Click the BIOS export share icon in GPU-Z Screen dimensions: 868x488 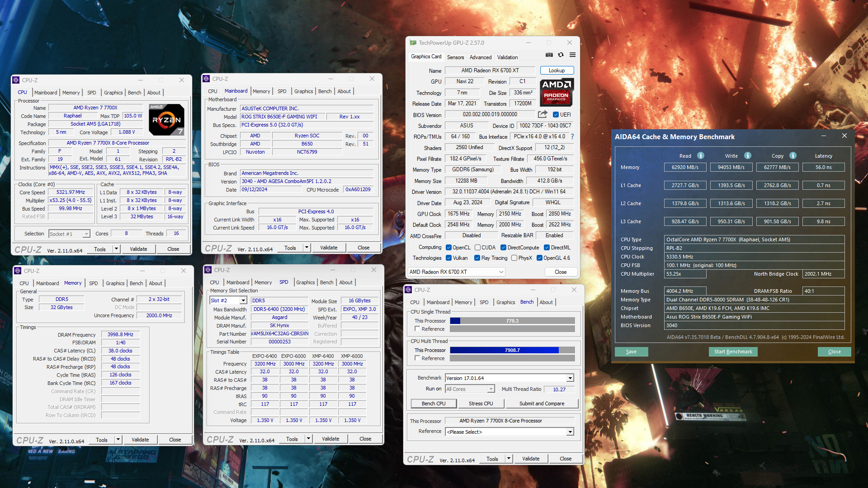(x=542, y=114)
